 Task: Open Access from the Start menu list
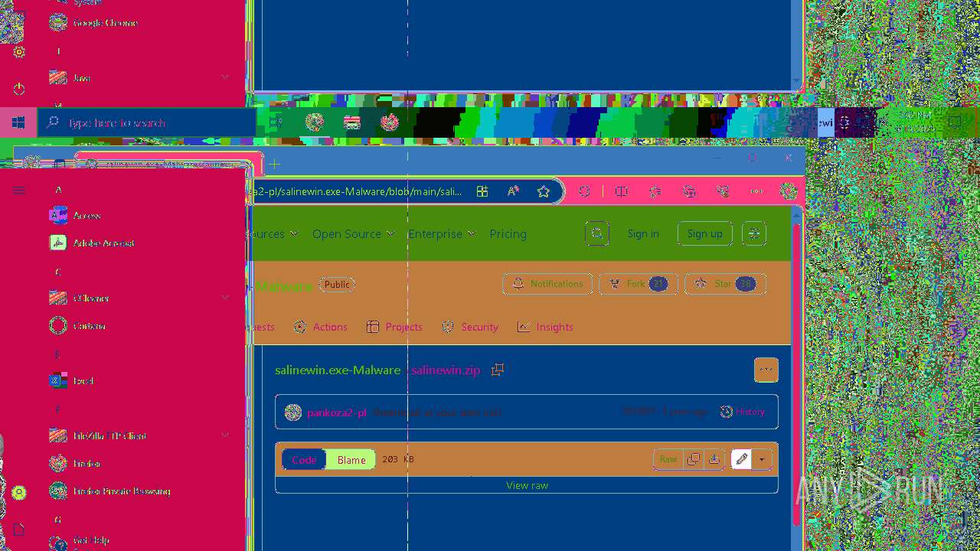87,216
